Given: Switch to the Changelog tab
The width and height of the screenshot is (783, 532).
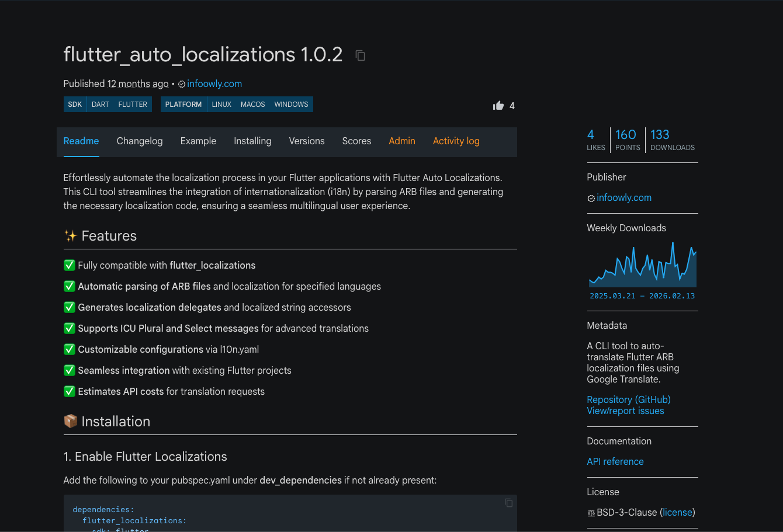Looking at the screenshot, I should [140, 141].
